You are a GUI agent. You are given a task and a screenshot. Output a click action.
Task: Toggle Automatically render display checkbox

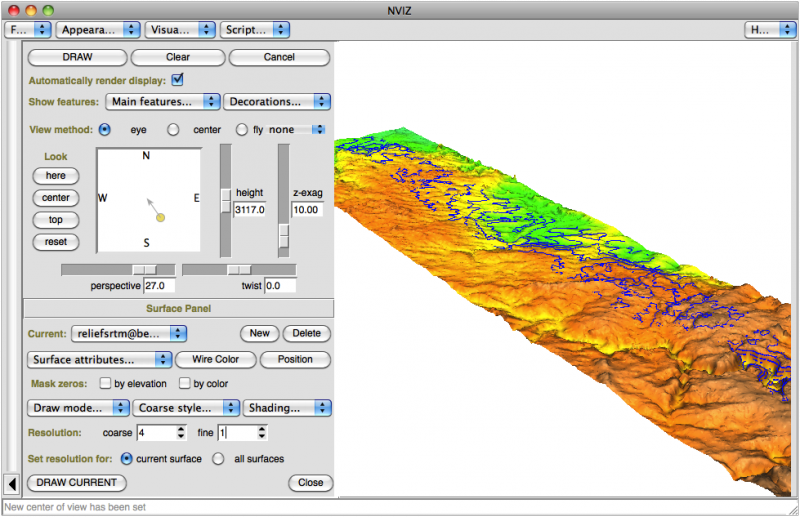[178, 79]
